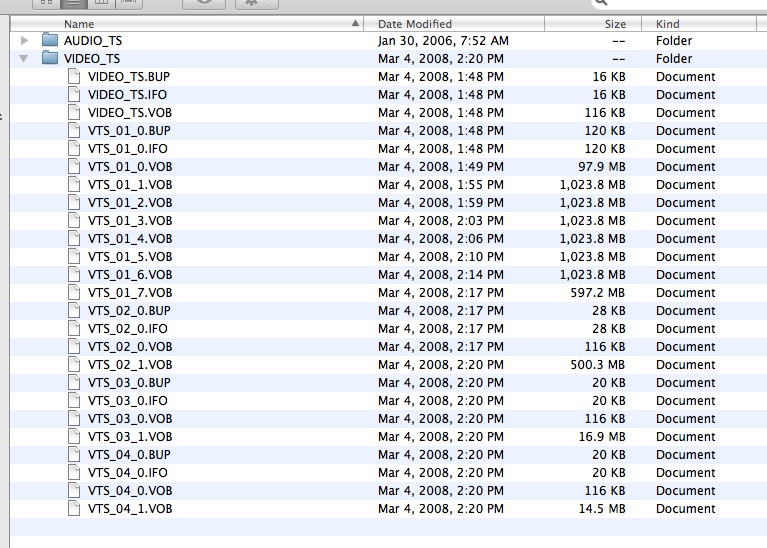Click the Mar 4, 2008, 1:59 PM date
Screen dimensions: 767x548
click(x=441, y=203)
